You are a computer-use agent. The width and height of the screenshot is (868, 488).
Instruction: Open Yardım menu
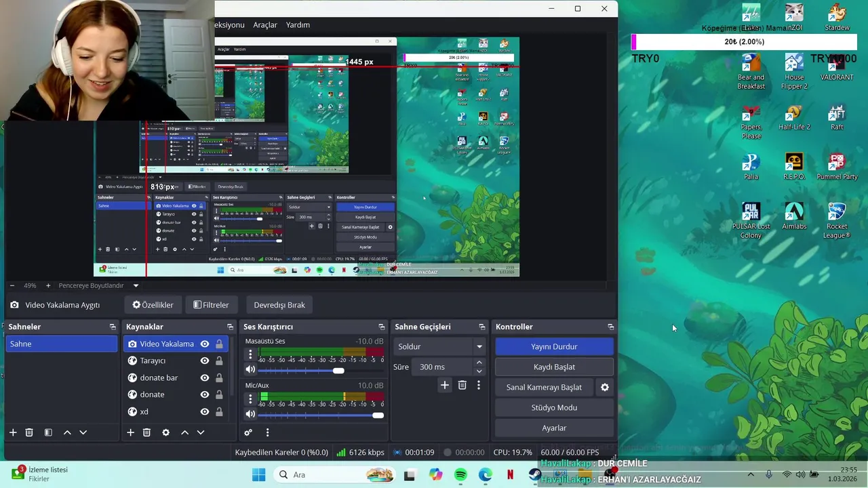pyautogui.click(x=298, y=25)
